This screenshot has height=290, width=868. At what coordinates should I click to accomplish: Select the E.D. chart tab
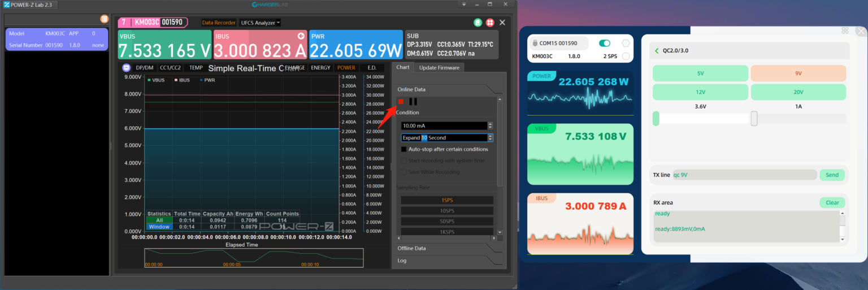tap(372, 68)
